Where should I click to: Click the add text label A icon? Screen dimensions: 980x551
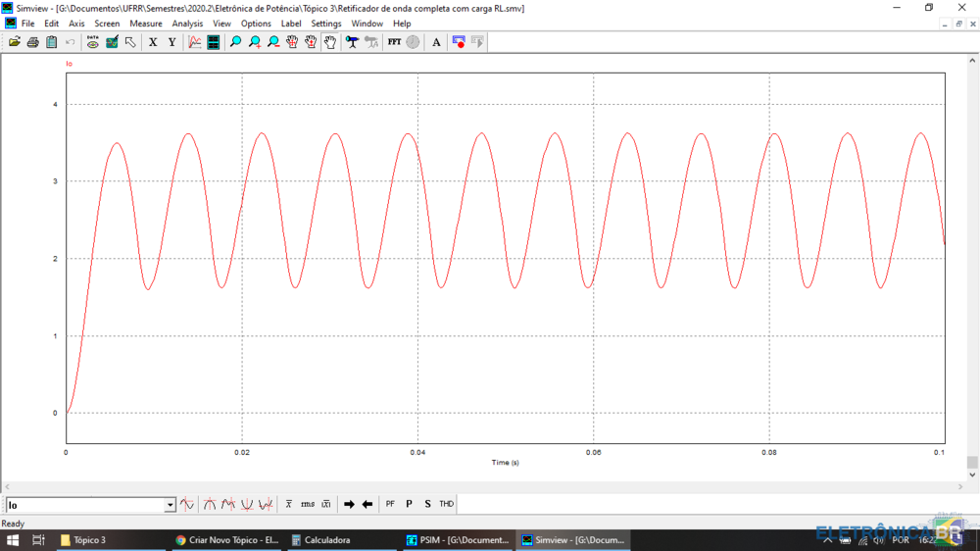click(x=437, y=42)
